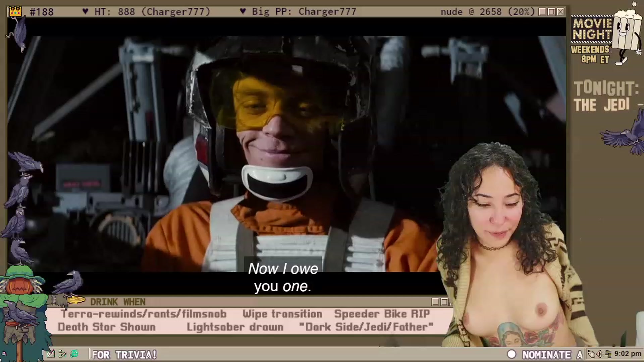The image size is (644, 362).
Task: Open the green Internet Explorer icon
Action: point(74,354)
